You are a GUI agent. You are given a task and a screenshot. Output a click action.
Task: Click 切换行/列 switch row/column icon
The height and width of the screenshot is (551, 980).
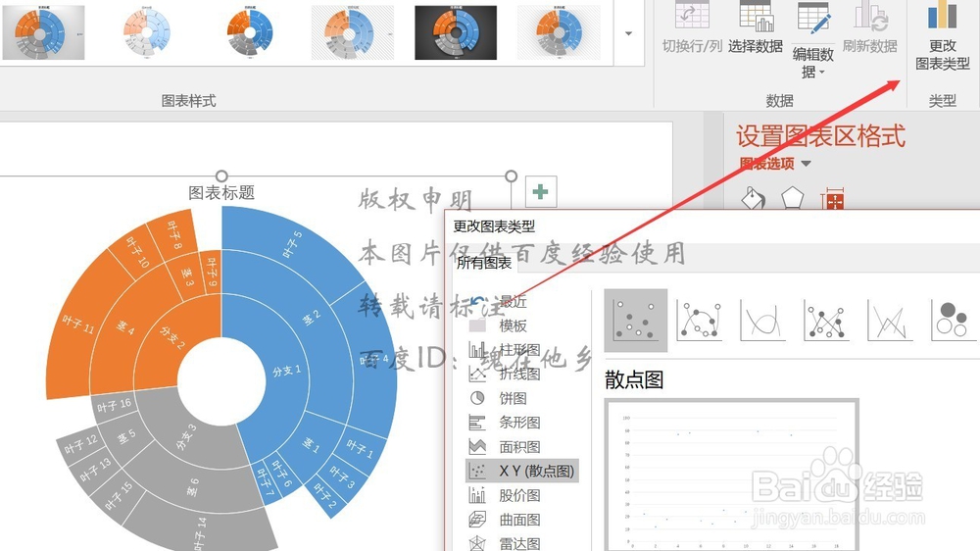point(692,15)
